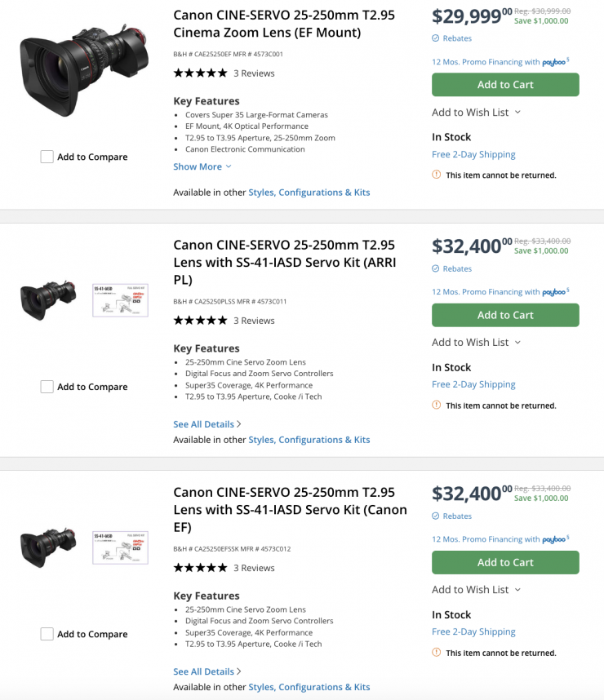
Task: Check Add to Compare for Canon EF servo kit
Action: (47, 634)
